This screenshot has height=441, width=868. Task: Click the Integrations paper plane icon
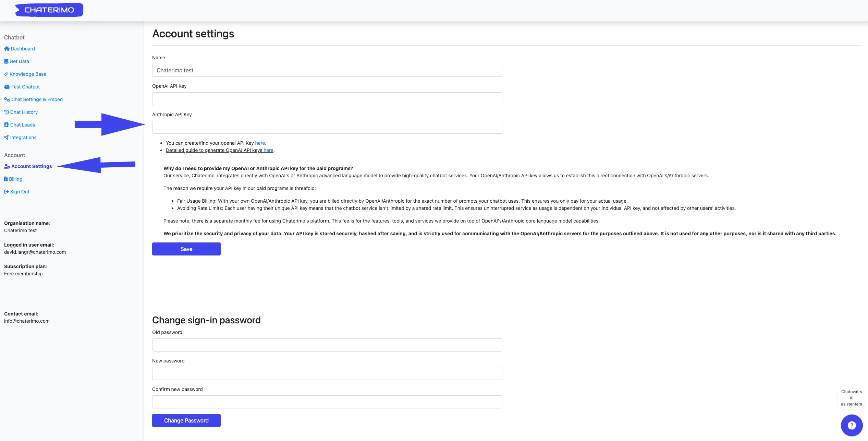tap(6, 138)
